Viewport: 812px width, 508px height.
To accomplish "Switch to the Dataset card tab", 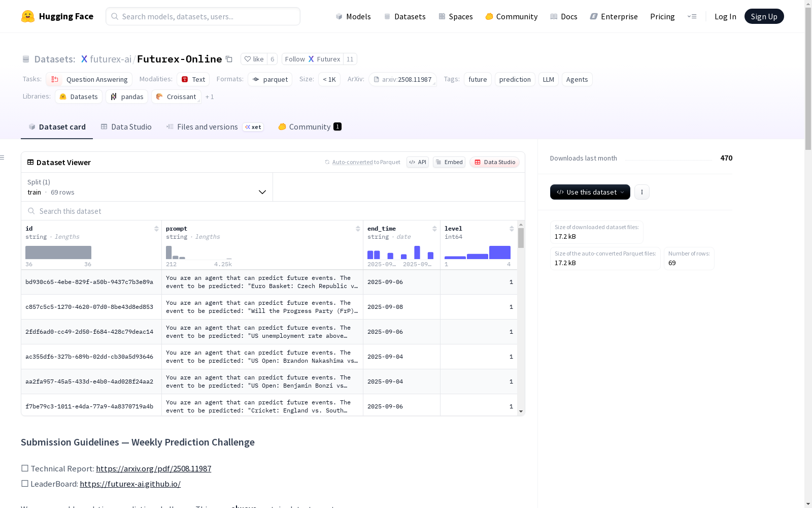I will (x=57, y=126).
